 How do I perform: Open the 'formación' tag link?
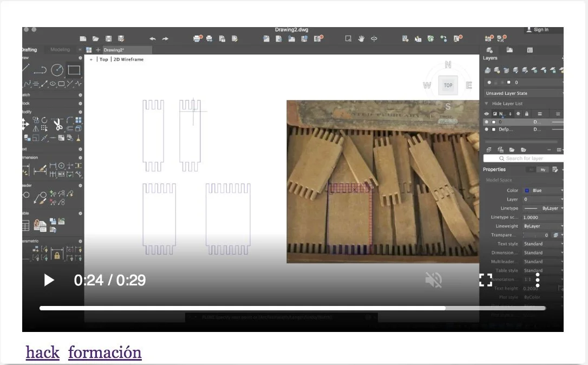(x=105, y=353)
